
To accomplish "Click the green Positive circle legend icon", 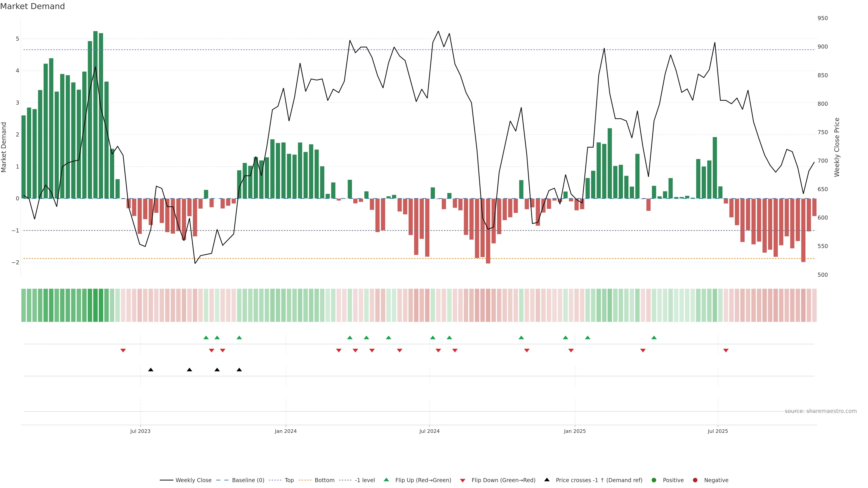I will (x=654, y=480).
